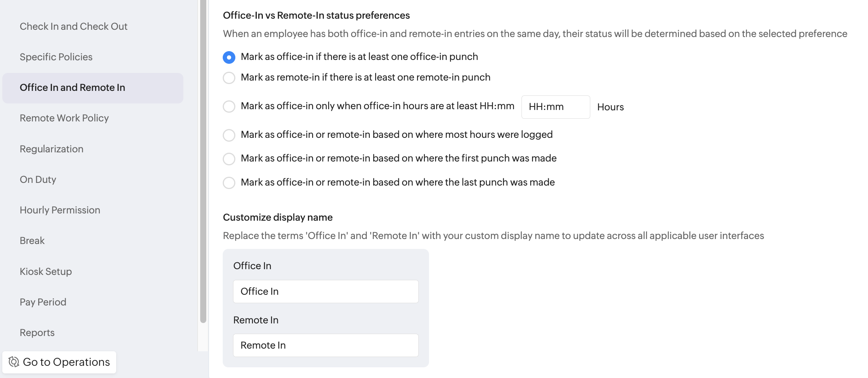Select remote-in if at least one remote-in punch
The height and width of the screenshot is (378, 868).
point(229,78)
